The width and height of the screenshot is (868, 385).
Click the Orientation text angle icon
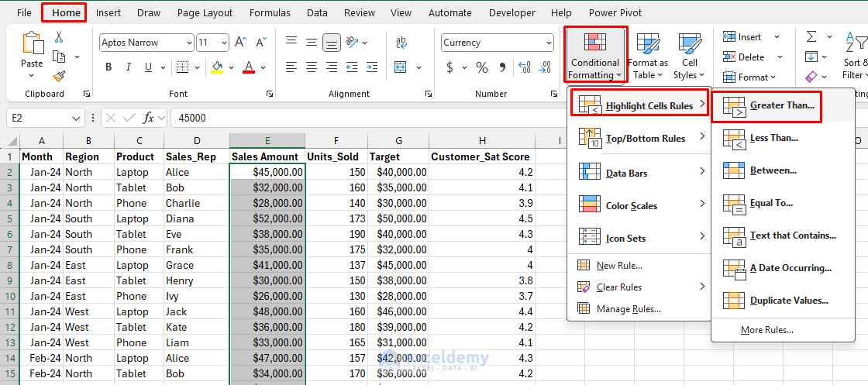click(x=351, y=42)
